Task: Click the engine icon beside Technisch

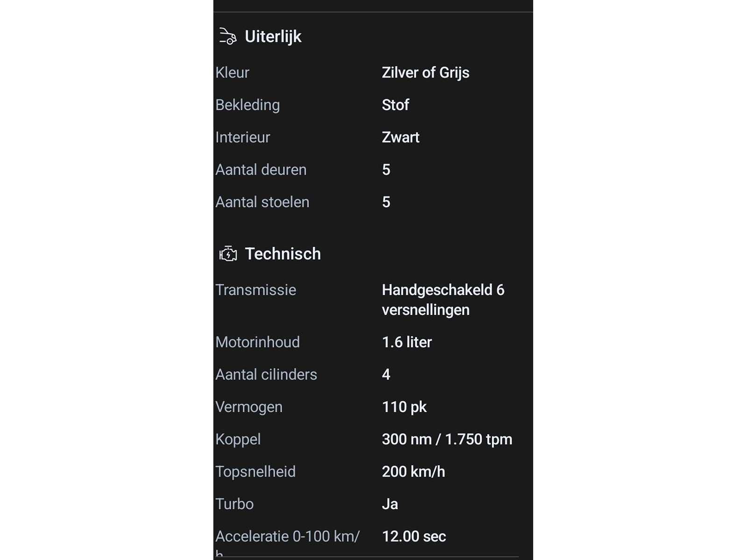Action: click(228, 254)
